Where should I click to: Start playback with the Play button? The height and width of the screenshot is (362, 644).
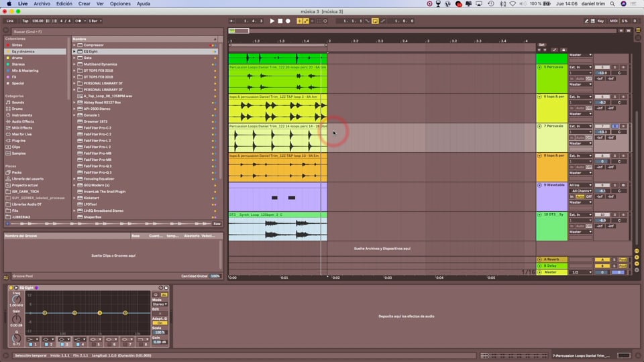(x=272, y=21)
